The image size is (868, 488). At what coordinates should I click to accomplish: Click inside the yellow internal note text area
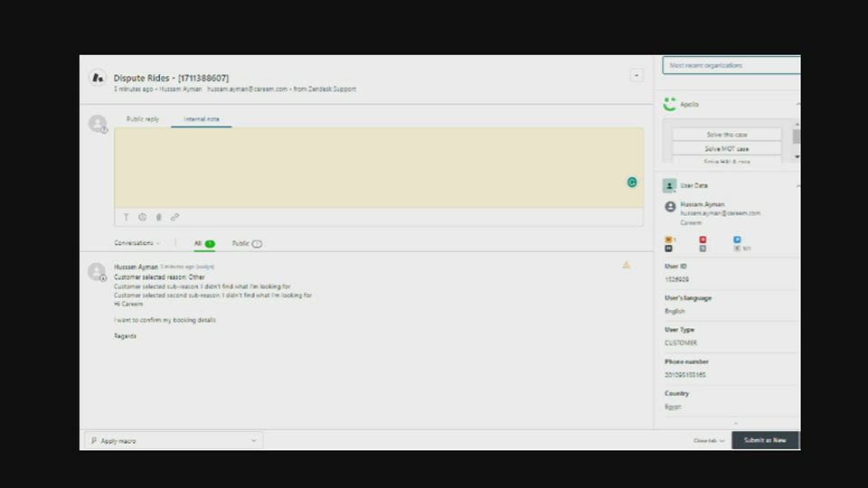tap(379, 168)
